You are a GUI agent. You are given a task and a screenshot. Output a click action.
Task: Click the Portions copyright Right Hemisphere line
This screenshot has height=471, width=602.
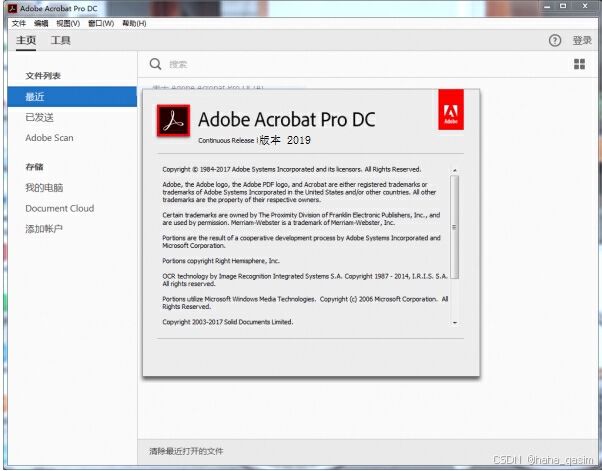point(221,261)
